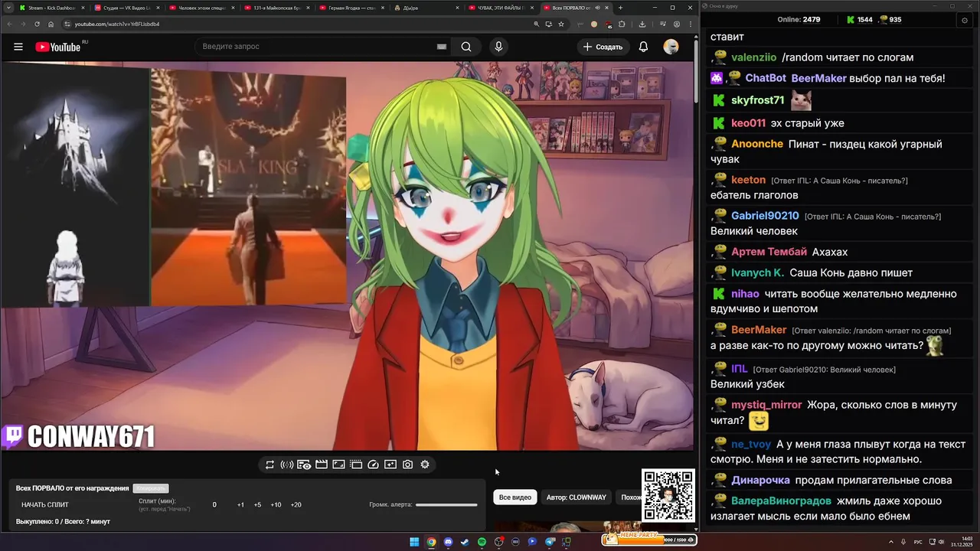Open YouTube notifications bell
The image size is (980, 551).
click(x=643, y=47)
